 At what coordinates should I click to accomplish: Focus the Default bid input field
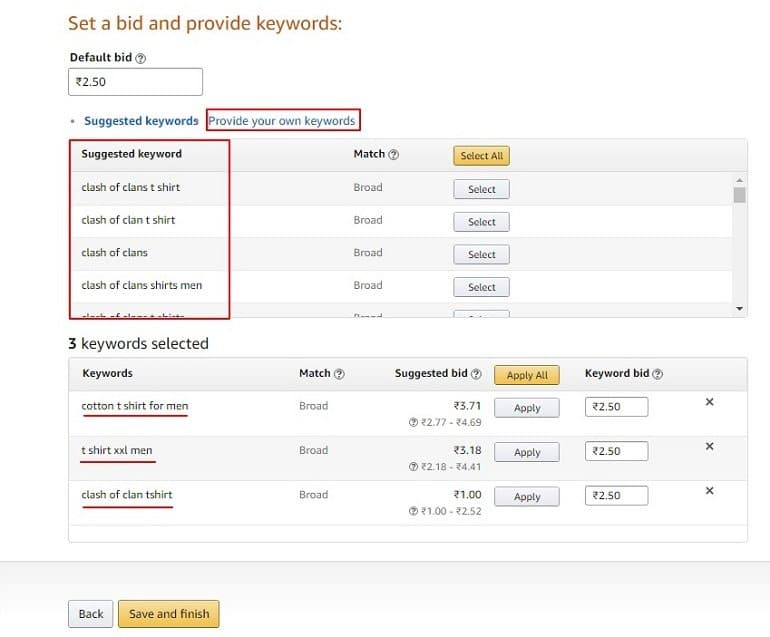pyautogui.click(x=136, y=82)
